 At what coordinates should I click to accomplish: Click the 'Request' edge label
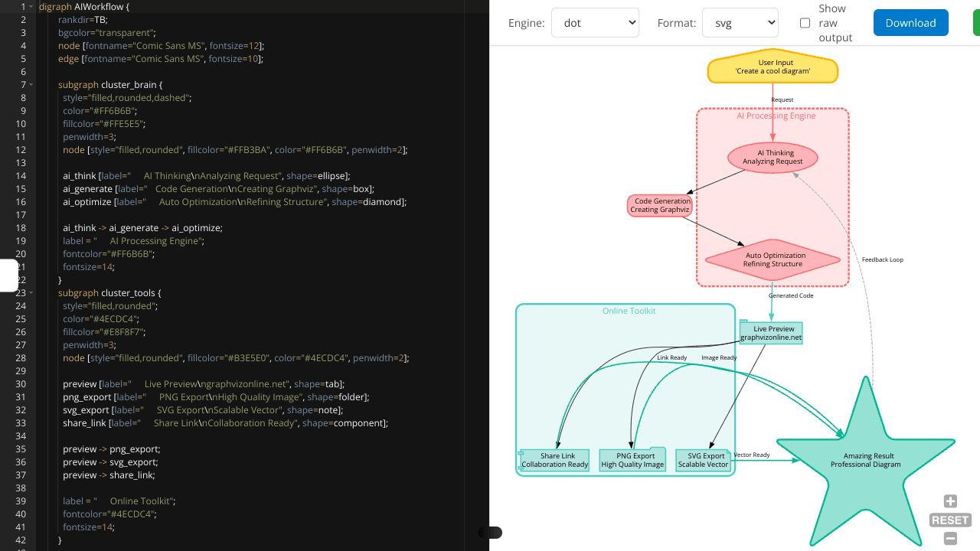pos(782,99)
